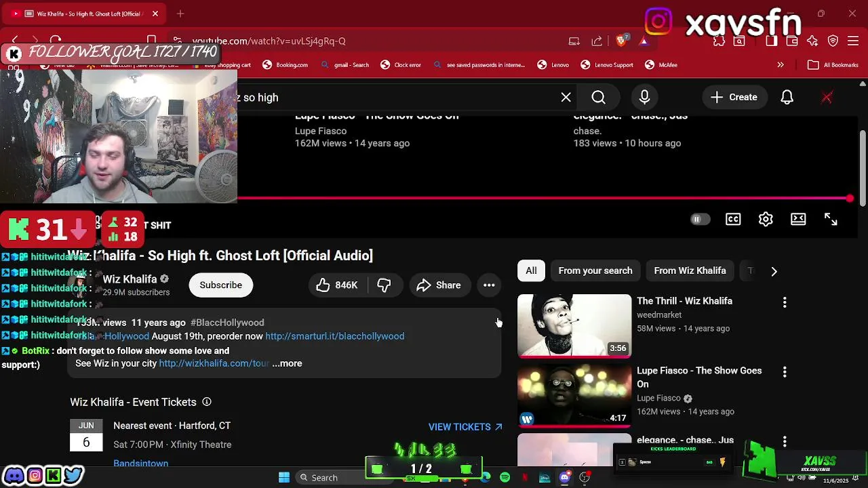Open YouTube notifications bell

pyautogui.click(x=787, y=97)
